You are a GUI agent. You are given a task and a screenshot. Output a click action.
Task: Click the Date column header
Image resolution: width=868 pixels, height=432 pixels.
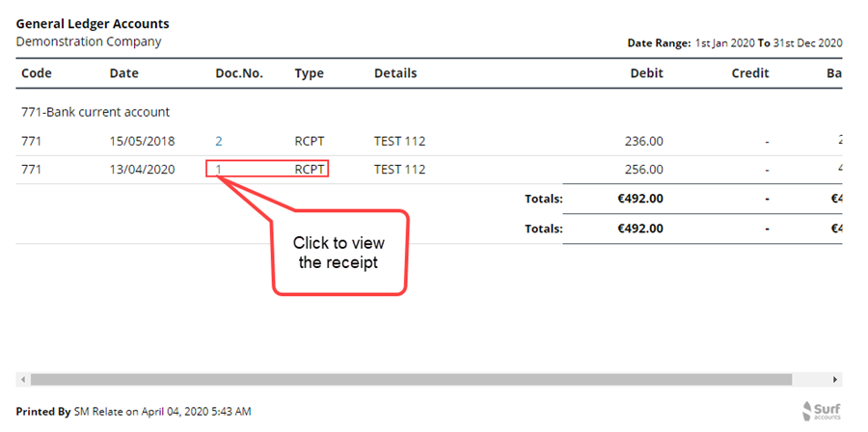tap(124, 73)
